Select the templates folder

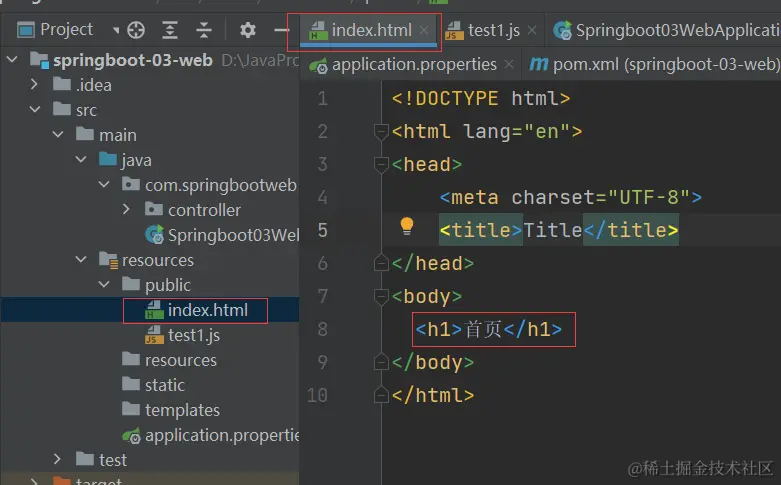point(171,410)
